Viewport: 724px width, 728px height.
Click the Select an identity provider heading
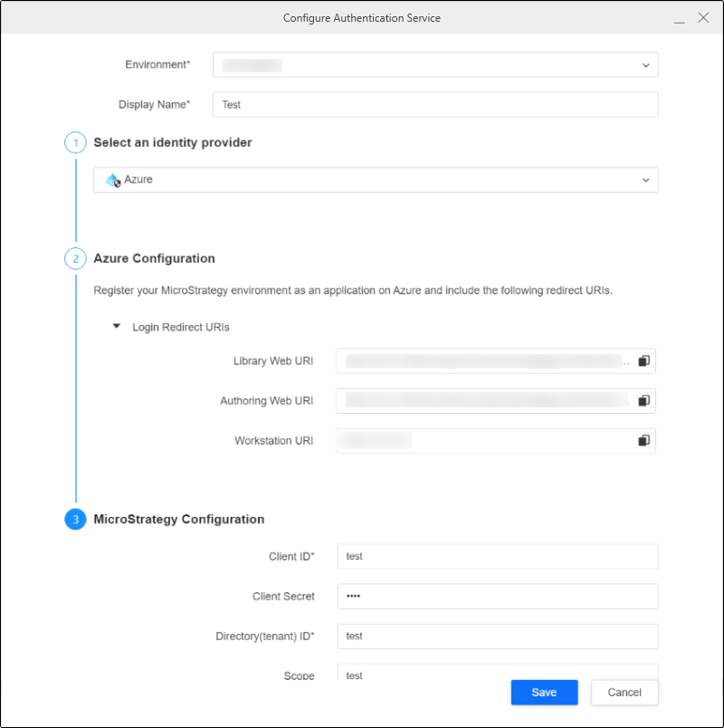click(173, 142)
